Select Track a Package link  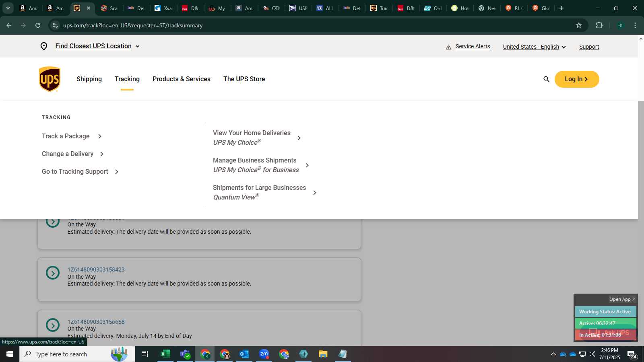(x=66, y=136)
